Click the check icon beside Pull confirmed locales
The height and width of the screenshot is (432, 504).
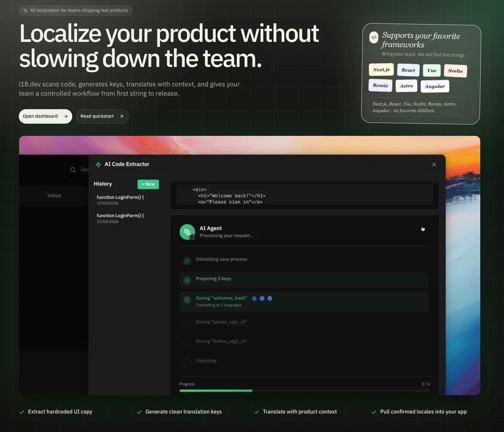(x=374, y=412)
